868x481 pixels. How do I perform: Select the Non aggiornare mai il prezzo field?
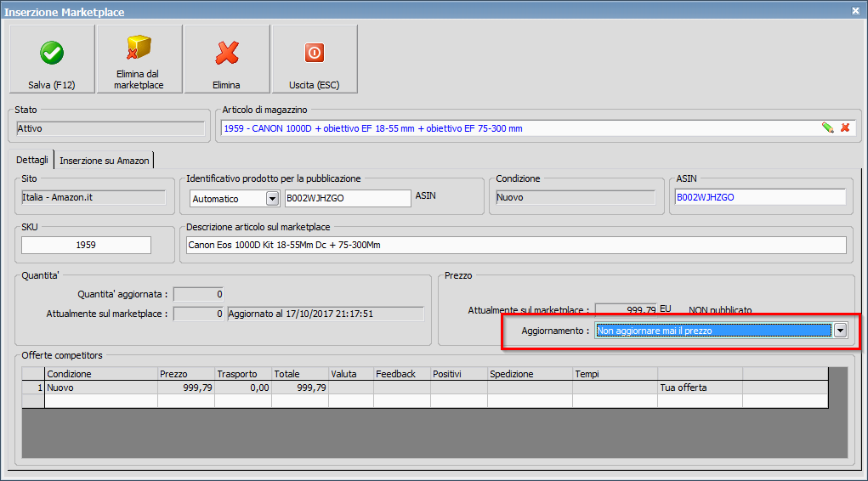click(x=713, y=331)
